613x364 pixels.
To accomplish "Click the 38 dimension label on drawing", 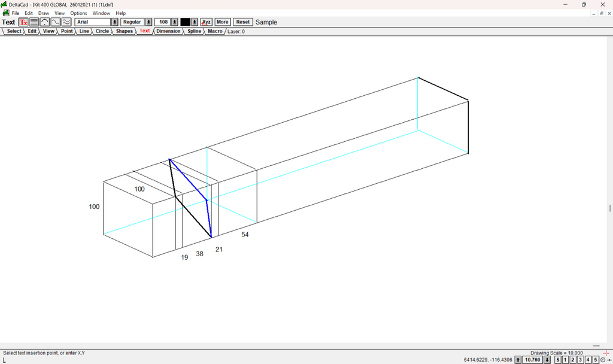I will coord(200,254).
